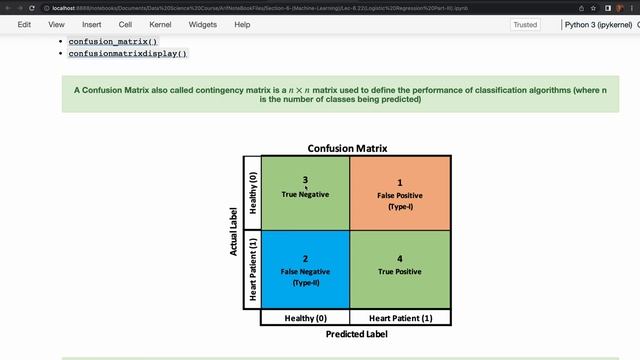This screenshot has width=640, height=360.
Task: Open the Insert menu
Action: 91,24
